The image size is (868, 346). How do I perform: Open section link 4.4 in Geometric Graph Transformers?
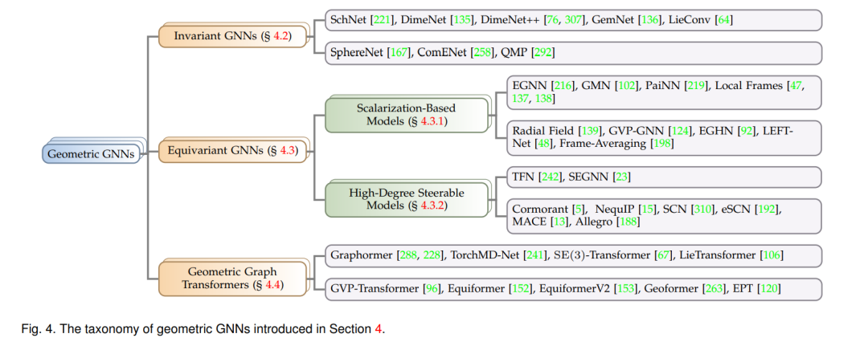pos(273,285)
